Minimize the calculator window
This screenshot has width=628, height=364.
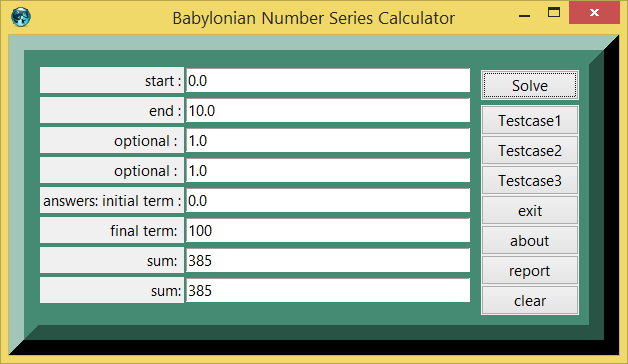[x=524, y=14]
